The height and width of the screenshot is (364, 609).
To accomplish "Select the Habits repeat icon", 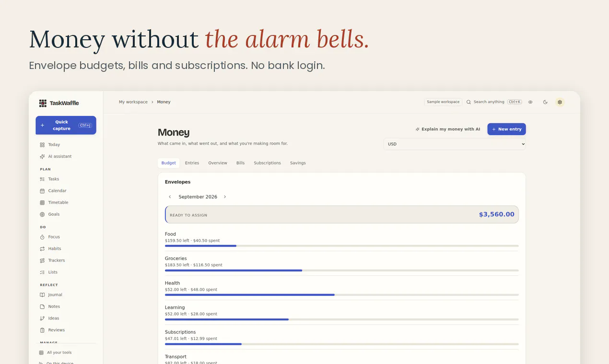I will (42, 249).
